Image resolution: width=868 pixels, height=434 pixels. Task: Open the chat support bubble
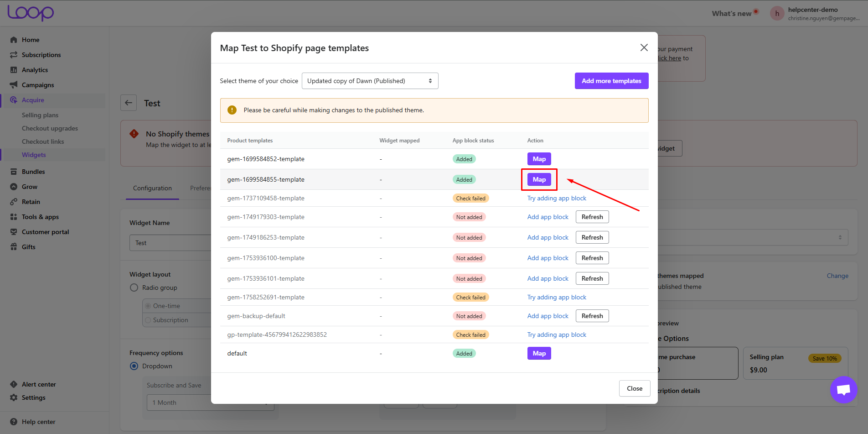click(x=843, y=389)
